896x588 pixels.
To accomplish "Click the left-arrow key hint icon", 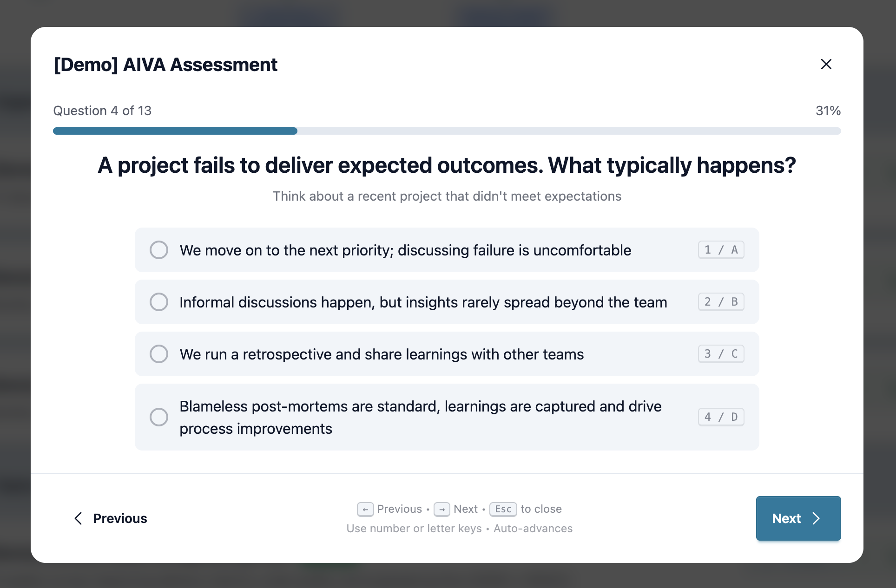I will pyautogui.click(x=365, y=509).
